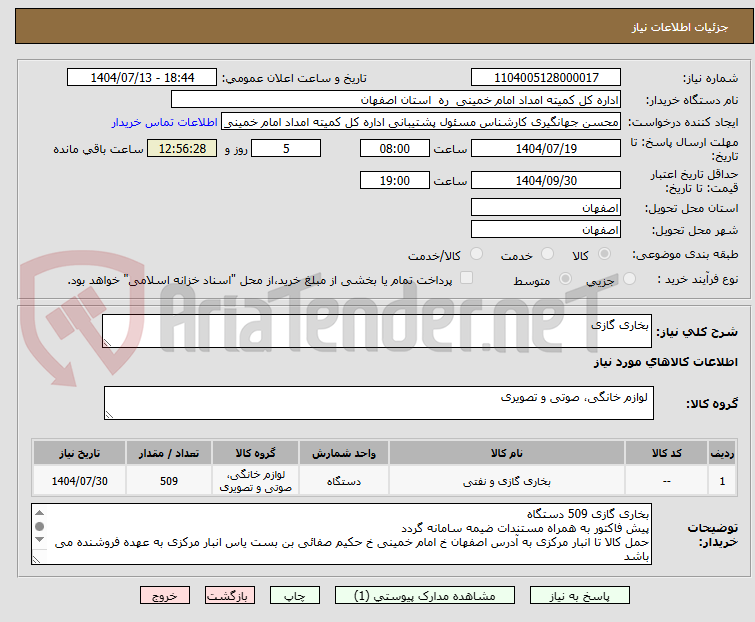Click the واحد شمارش column header

[x=344, y=453]
